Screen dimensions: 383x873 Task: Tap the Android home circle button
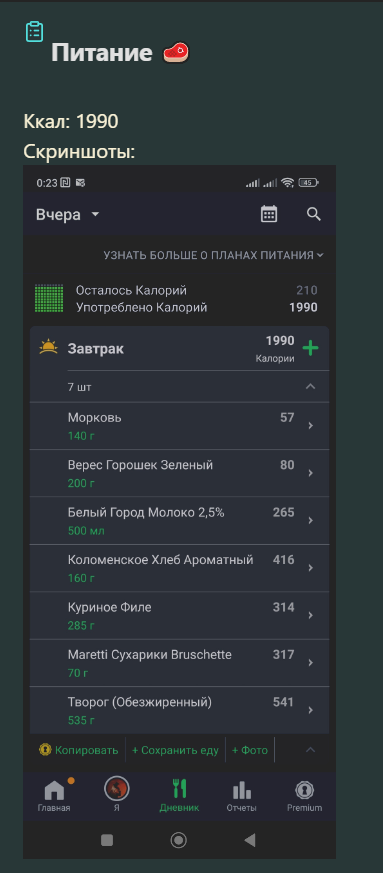[178, 840]
